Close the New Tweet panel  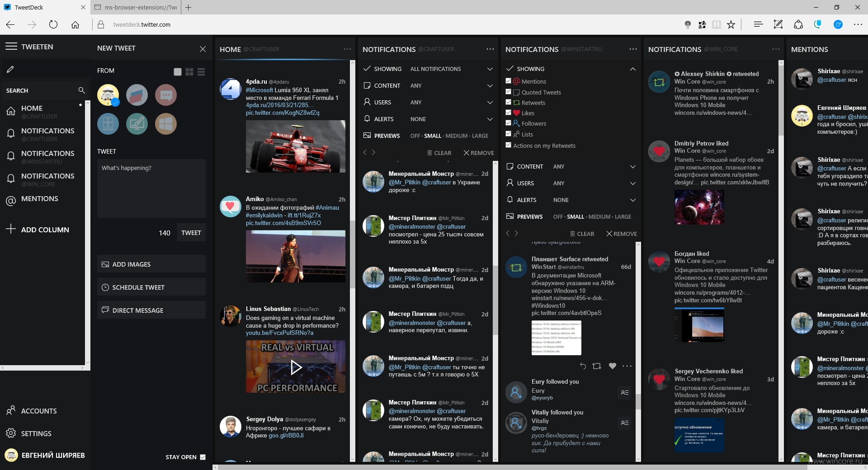203,49
